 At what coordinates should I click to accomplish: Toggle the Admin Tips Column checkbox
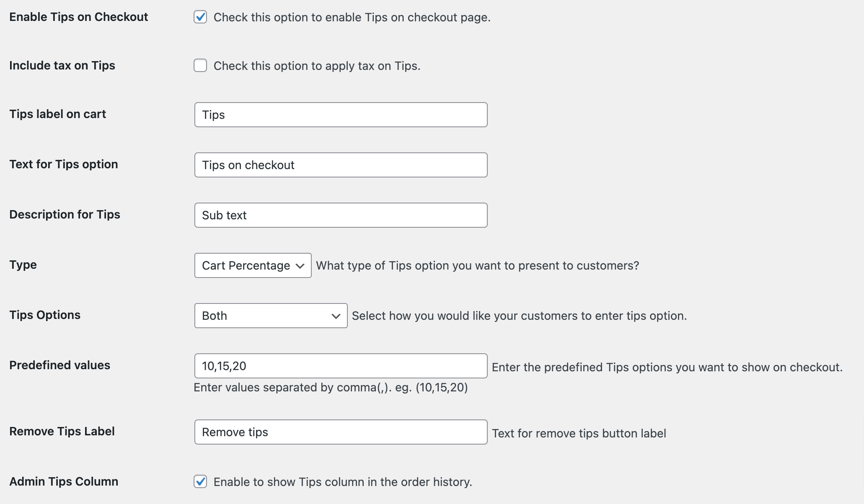click(200, 482)
